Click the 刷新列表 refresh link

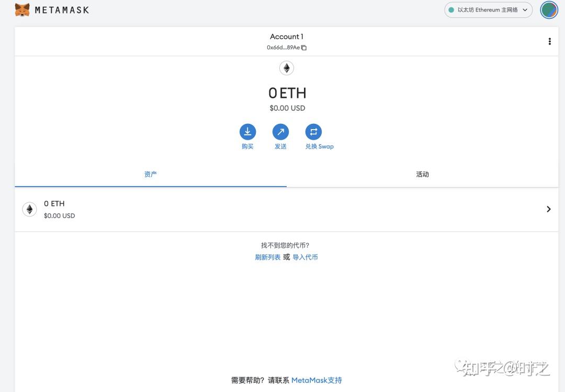coord(267,257)
